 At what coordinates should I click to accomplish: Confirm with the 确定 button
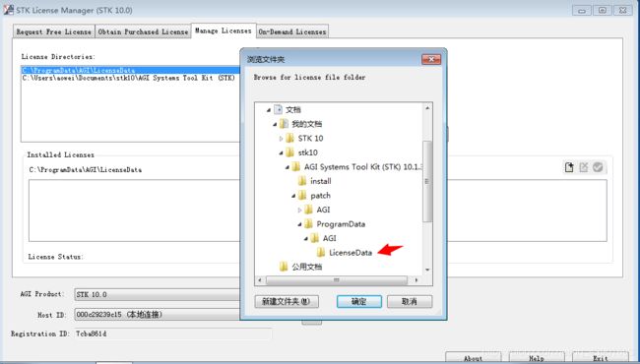359,302
